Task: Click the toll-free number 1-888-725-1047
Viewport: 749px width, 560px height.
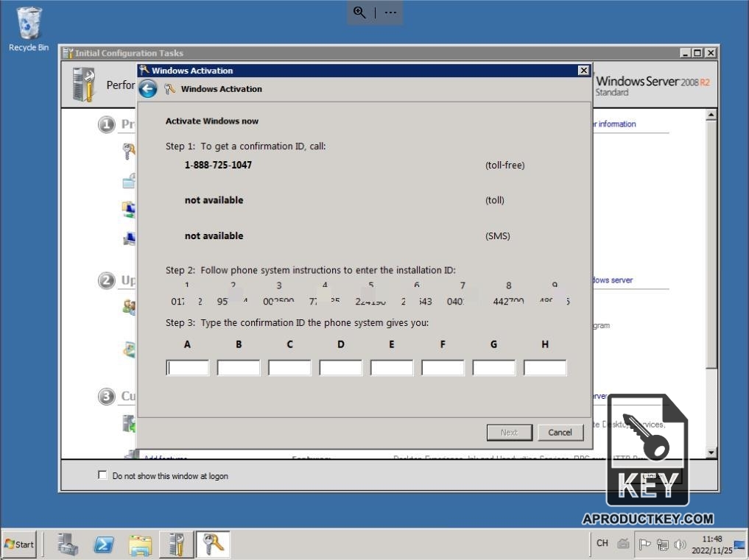Action: [x=218, y=165]
